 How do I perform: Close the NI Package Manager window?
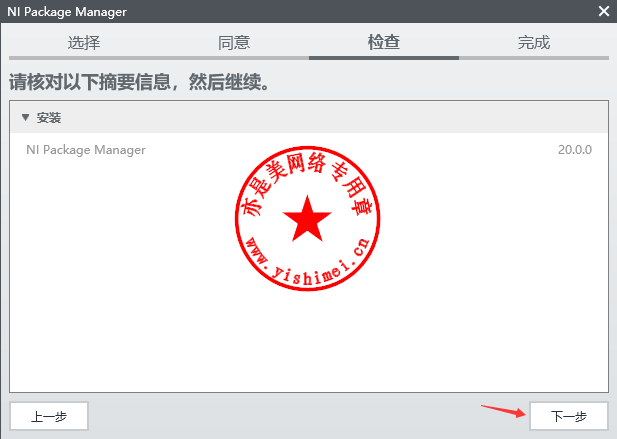604,11
